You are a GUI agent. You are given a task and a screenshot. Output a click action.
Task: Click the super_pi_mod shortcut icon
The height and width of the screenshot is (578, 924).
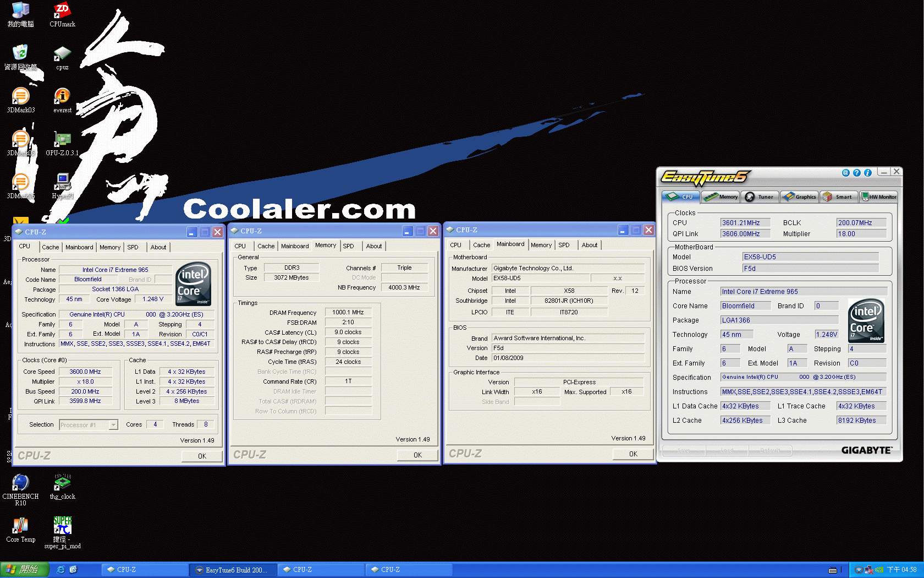(62, 526)
